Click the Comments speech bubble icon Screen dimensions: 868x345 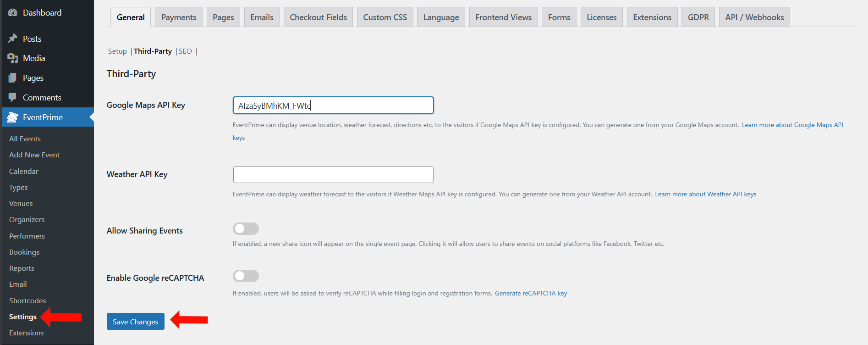(x=13, y=98)
